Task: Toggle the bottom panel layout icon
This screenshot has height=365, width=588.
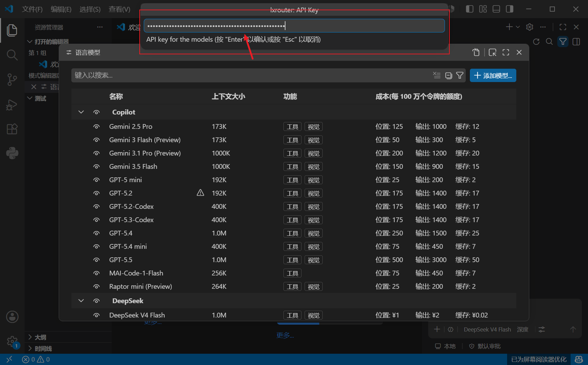Action: point(496,9)
